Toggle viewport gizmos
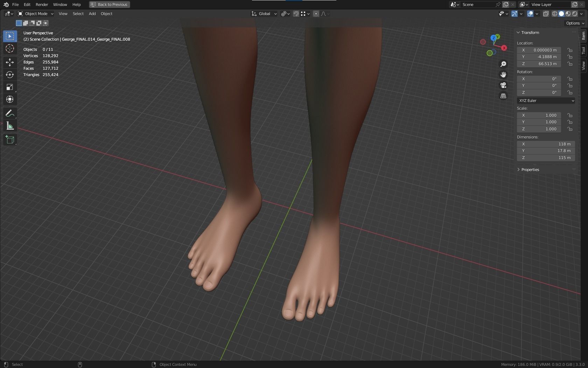 (x=514, y=14)
